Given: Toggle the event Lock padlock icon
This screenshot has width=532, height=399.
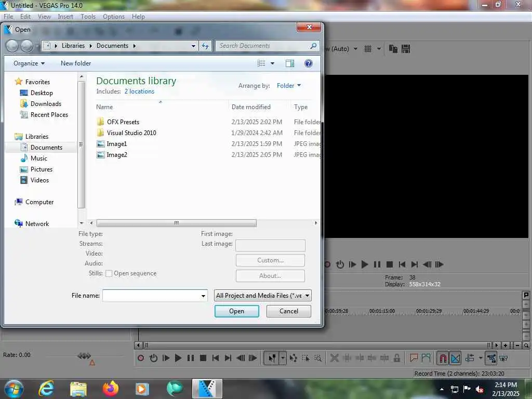Looking at the screenshot, I should [396, 358].
